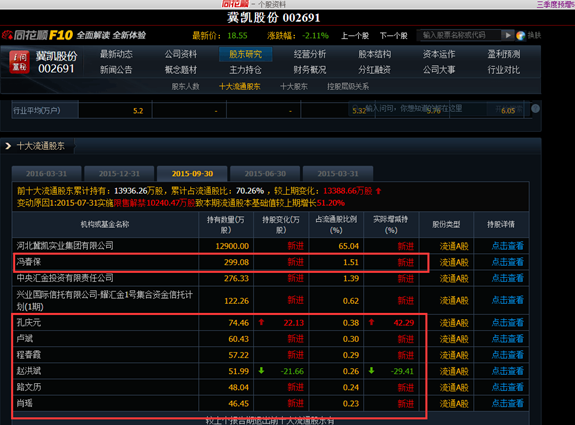Image resolution: width=575 pixels, height=425 pixels.
Task: Click 点击查看 for 河北冀凯实业集团
Action: pos(508,246)
